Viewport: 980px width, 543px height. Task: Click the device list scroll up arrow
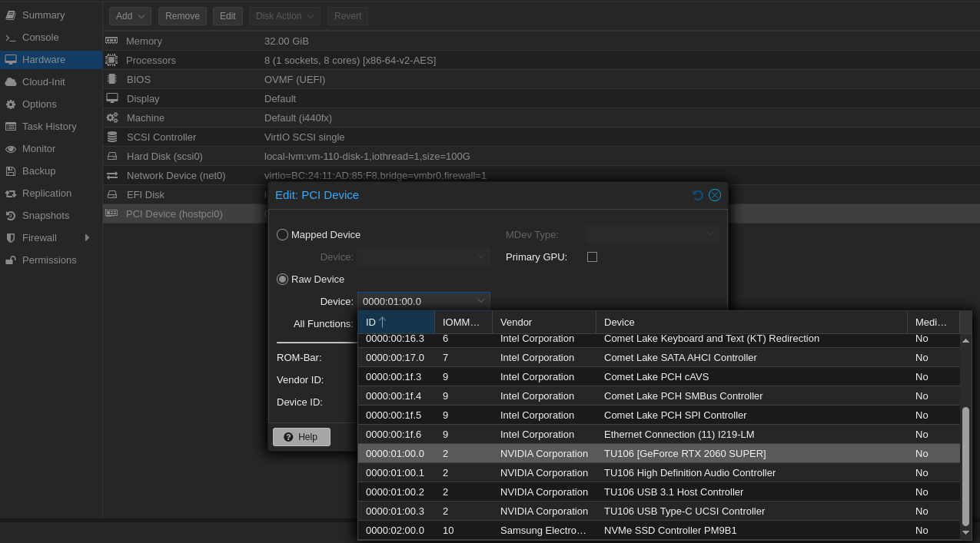click(x=966, y=340)
